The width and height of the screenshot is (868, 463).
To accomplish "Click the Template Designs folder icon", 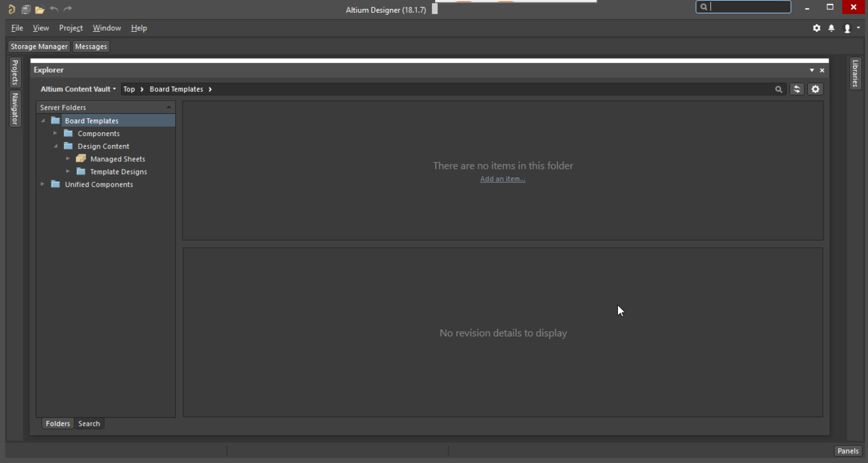I will tap(81, 172).
